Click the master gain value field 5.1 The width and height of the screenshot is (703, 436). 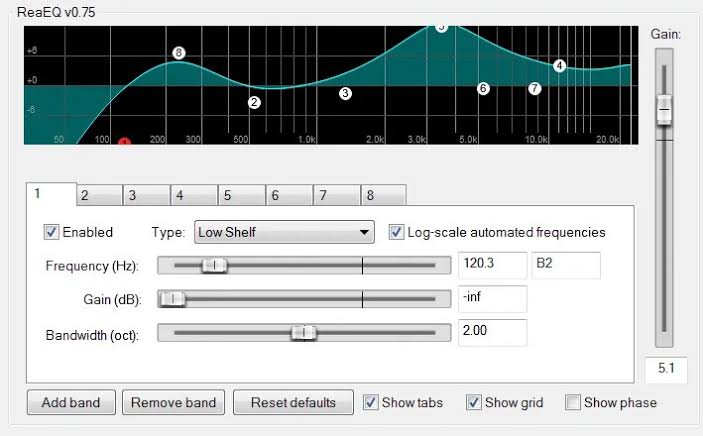666,369
